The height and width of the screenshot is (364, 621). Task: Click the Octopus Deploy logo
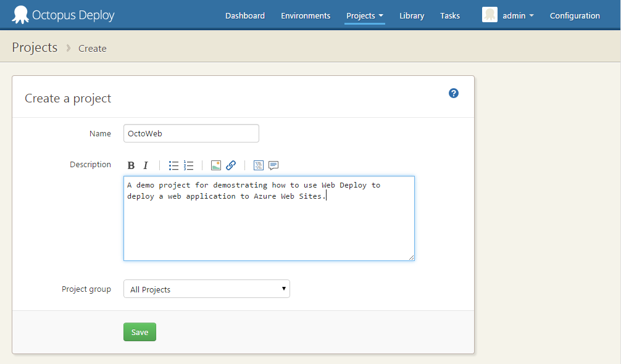[x=63, y=15]
